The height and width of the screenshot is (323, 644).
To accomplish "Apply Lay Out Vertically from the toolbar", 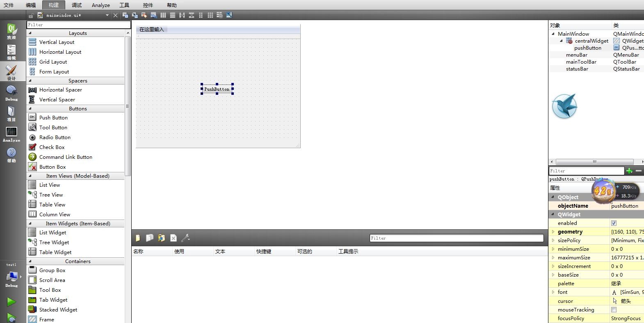I will (173, 15).
